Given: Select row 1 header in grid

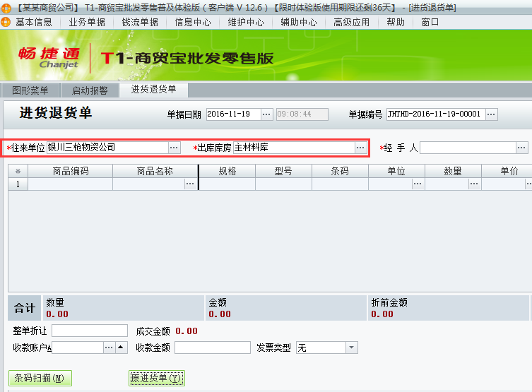Looking at the screenshot, I should click(18, 184).
